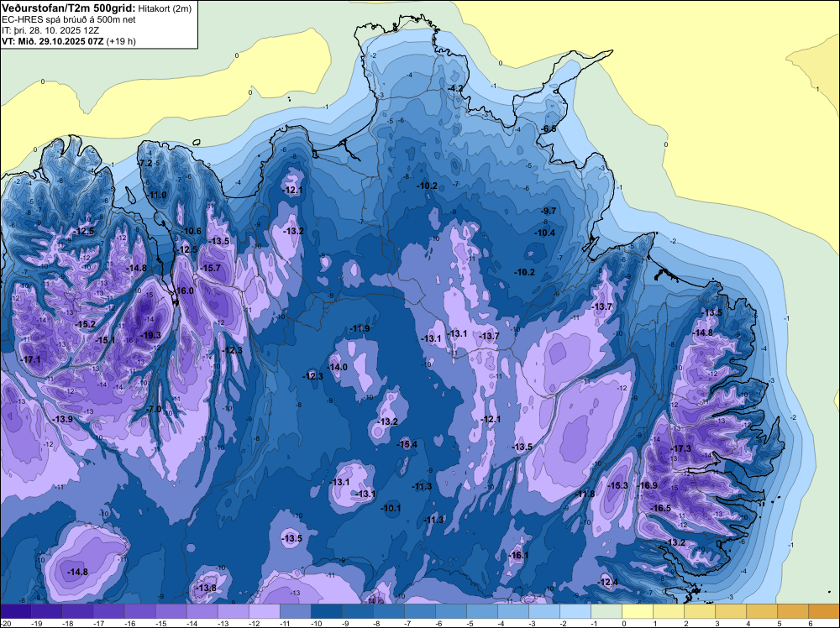Click the -7.0 temperature value
The height and width of the screenshot is (628, 840).
[153, 409]
